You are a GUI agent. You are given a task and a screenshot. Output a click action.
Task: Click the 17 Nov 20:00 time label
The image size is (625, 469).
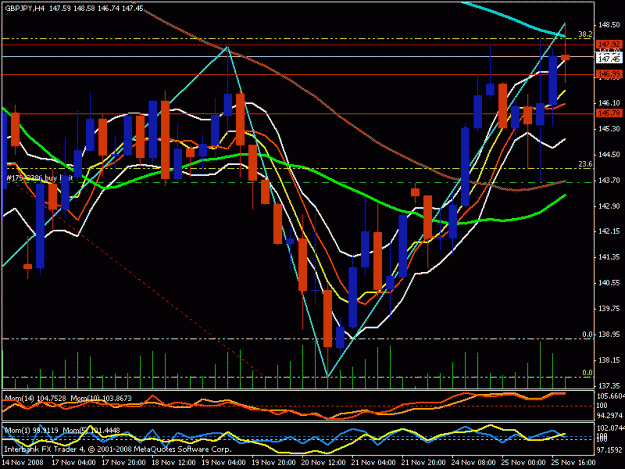tap(123, 463)
